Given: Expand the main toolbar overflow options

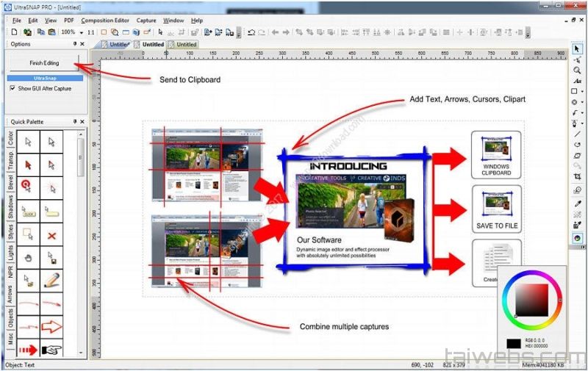Looking at the screenshot, I should point(239,34).
